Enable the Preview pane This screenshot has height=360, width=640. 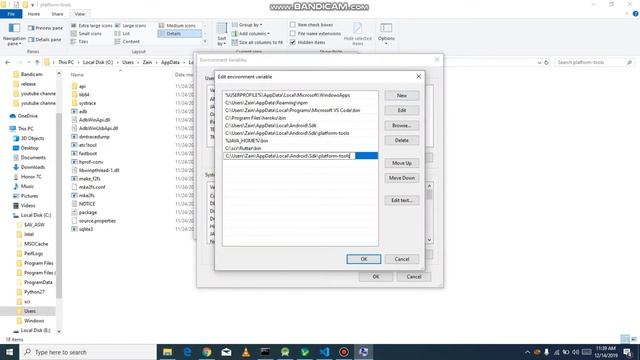tap(45, 28)
